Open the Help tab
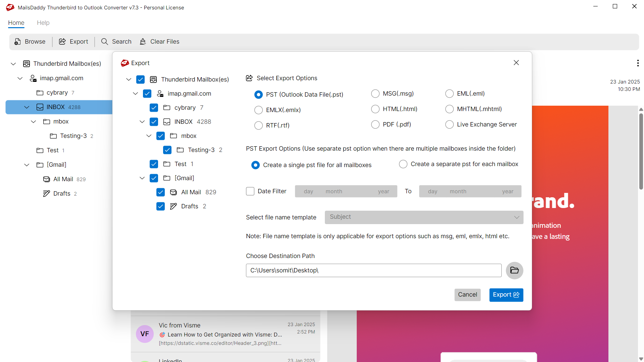This screenshot has width=644, height=362. click(43, 23)
